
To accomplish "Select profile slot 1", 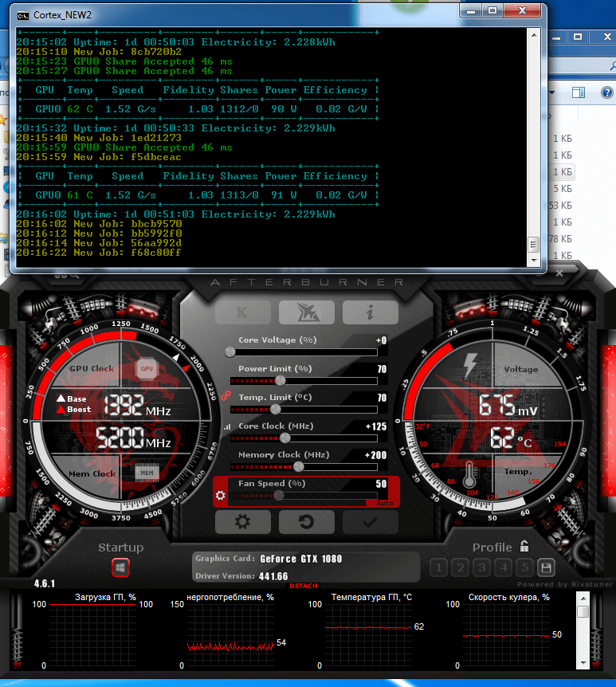I will pos(439,567).
